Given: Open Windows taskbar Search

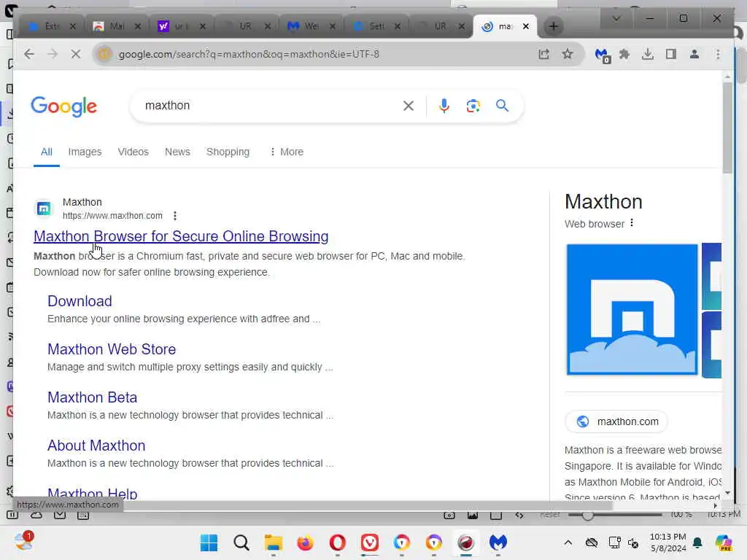Looking at the screenshot, I should click(241, 542).
